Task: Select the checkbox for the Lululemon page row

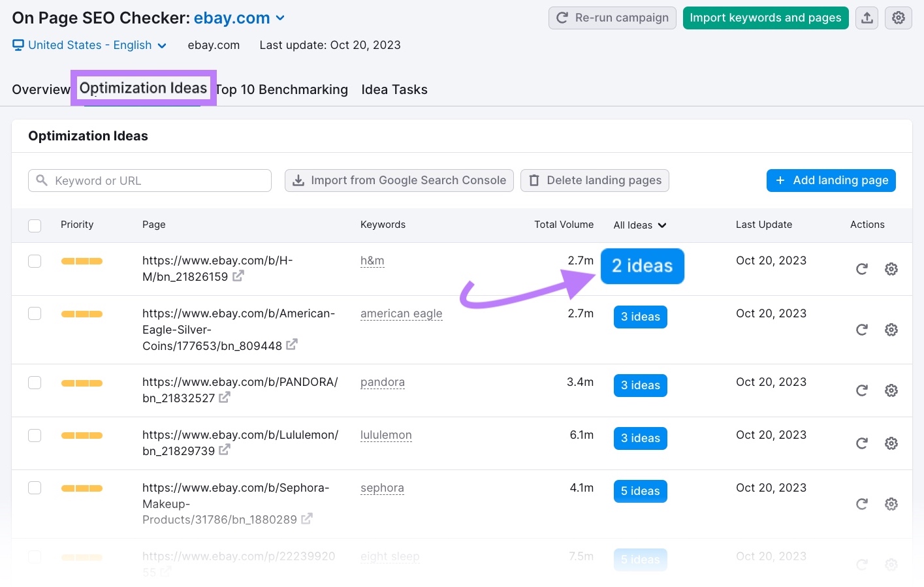Action: click(35, 435)
